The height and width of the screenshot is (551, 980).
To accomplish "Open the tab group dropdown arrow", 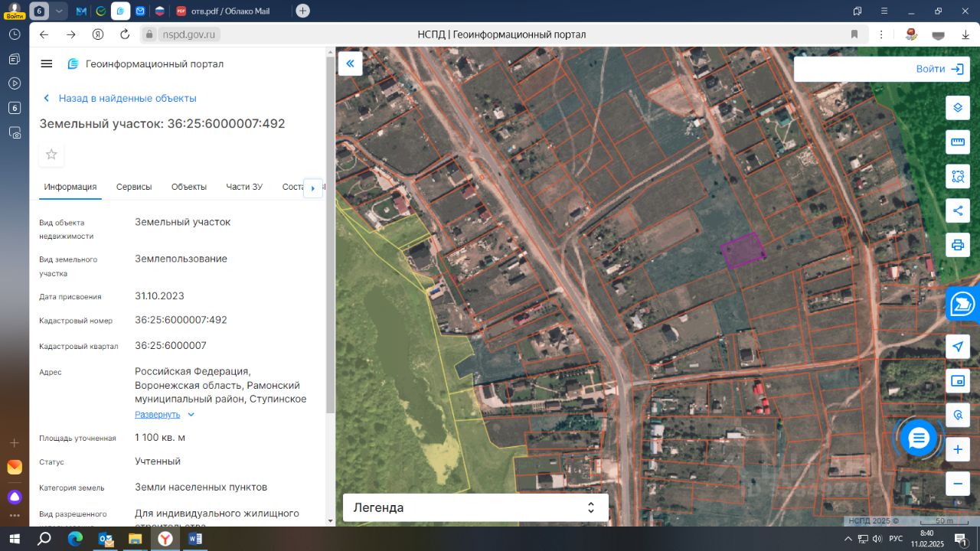I will click(59, 11).
